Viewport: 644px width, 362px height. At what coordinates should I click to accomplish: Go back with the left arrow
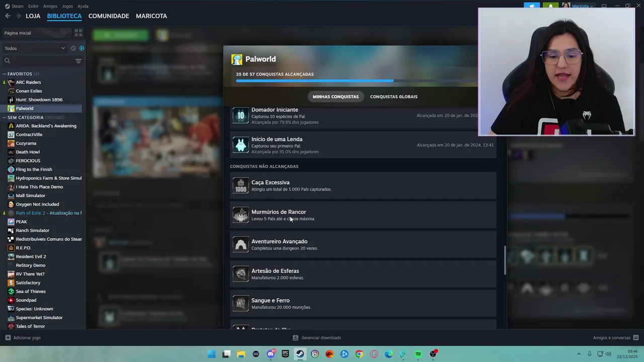coord(8,16)
